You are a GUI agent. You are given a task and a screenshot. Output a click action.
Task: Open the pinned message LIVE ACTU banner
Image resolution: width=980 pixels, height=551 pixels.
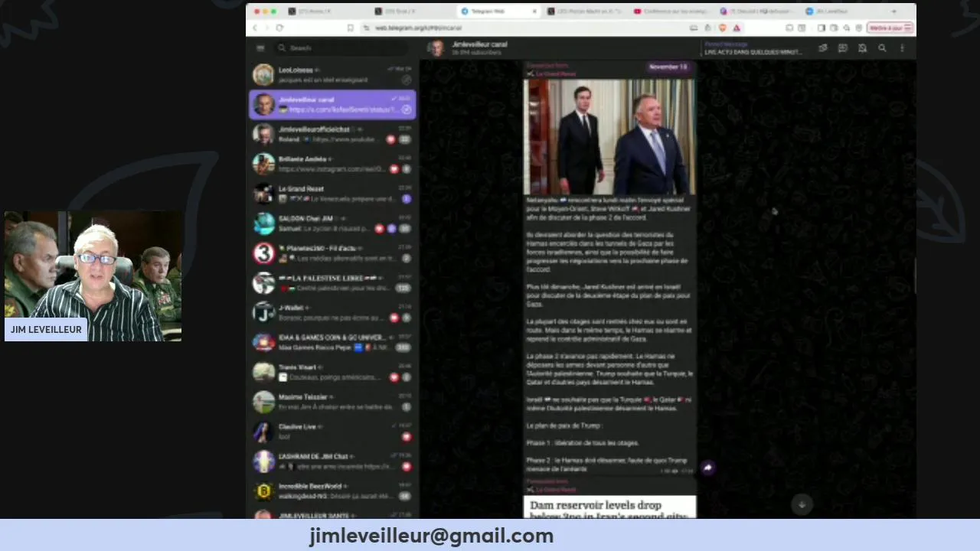tap(753, 48)
